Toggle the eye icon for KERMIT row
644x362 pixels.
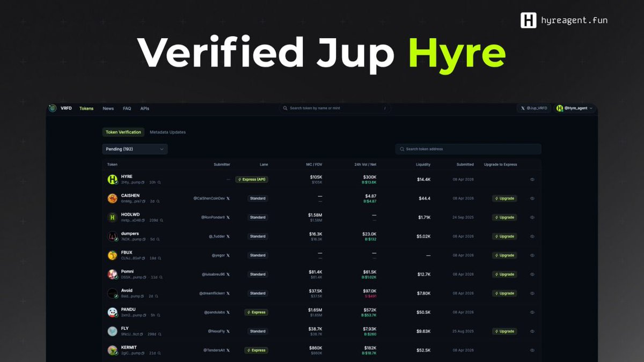pos(532,350)
